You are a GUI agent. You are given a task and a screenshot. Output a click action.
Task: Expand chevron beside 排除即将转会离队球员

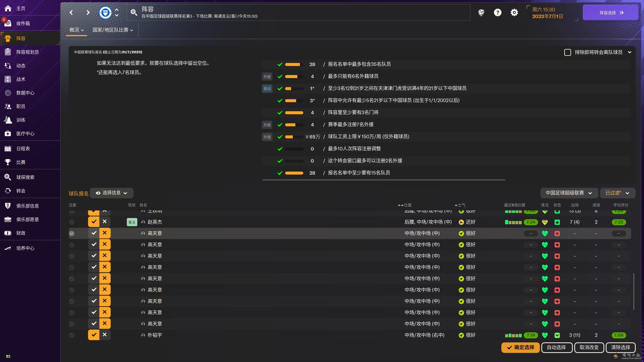tap(629, 52)
